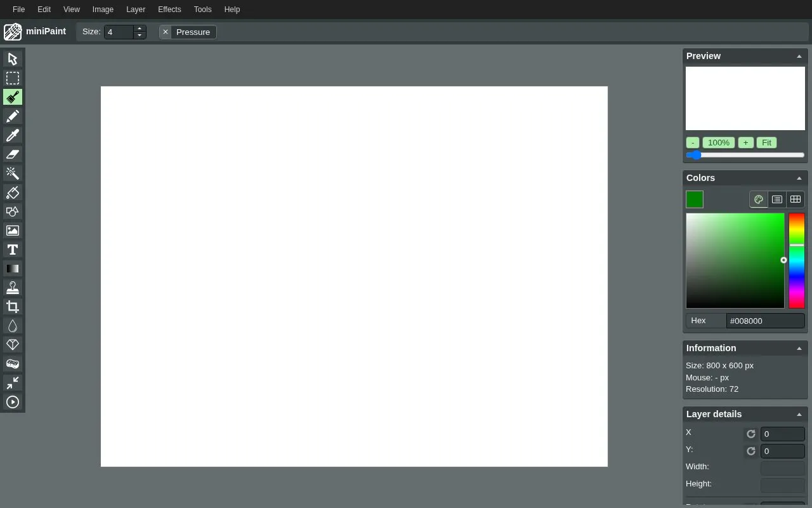Zoom in with the plus button
The height and width of the screenshot is (508, 812).
pos(745,143)
